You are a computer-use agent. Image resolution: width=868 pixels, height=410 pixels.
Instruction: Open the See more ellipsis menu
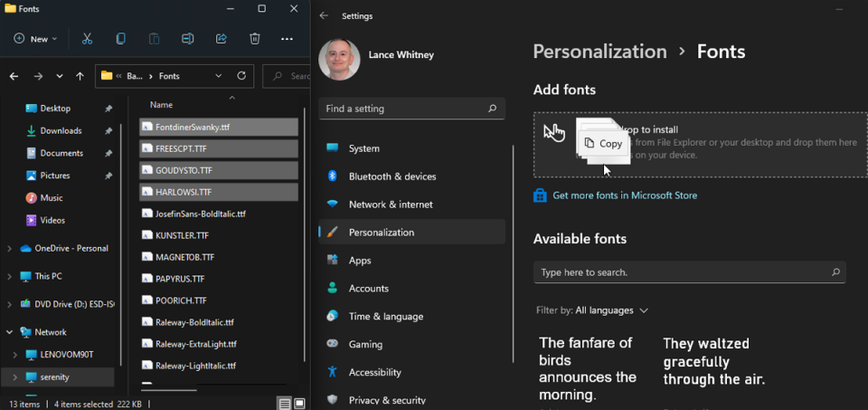[287, 39]
